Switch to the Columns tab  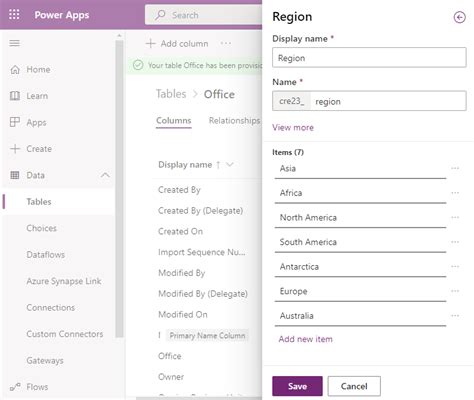(174, 121)
